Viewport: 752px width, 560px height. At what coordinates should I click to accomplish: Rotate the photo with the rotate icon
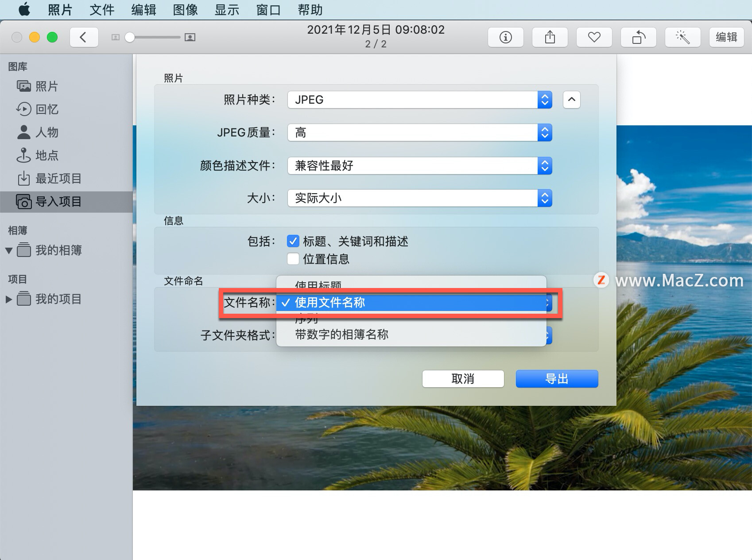(x=638, y=37)
